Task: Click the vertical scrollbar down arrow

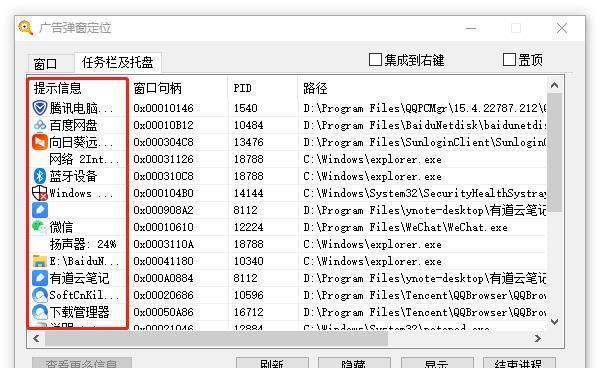Action: coord(554,322)
